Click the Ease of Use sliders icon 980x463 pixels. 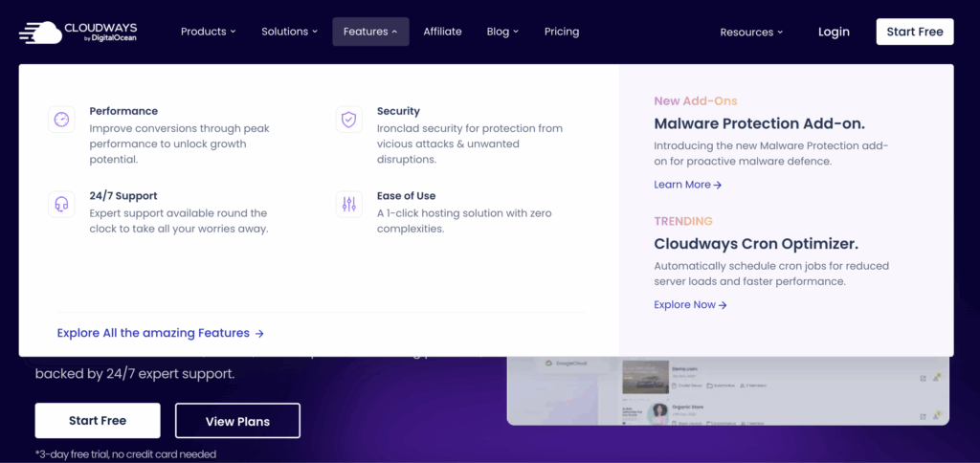pyautogui.click(x=348, y=205)
